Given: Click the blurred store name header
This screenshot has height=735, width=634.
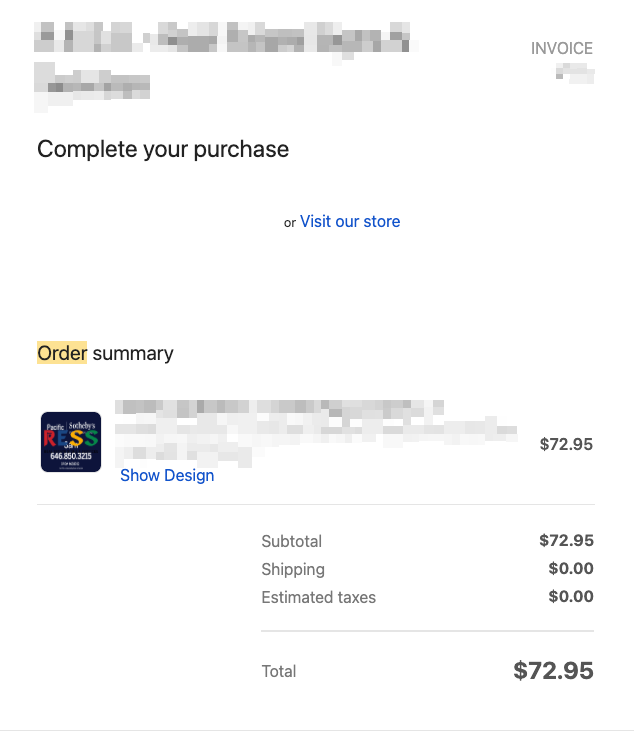Looking at the screenshot, I should (223, 41).
